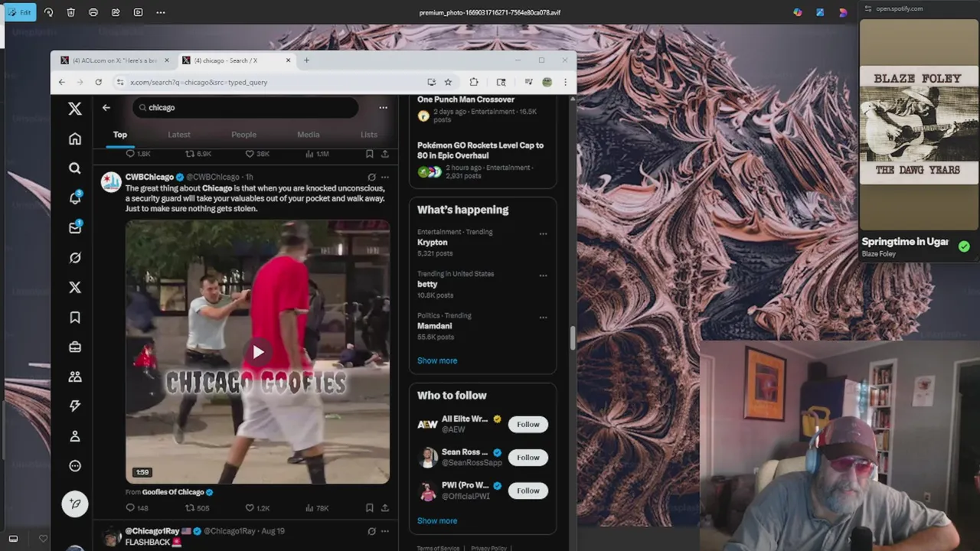Open Chrome Extensions puzzle icon

(474, 82)
